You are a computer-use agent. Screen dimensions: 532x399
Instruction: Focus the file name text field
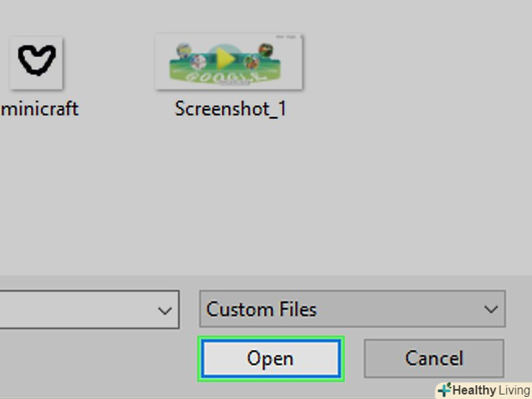pos(73,310)
